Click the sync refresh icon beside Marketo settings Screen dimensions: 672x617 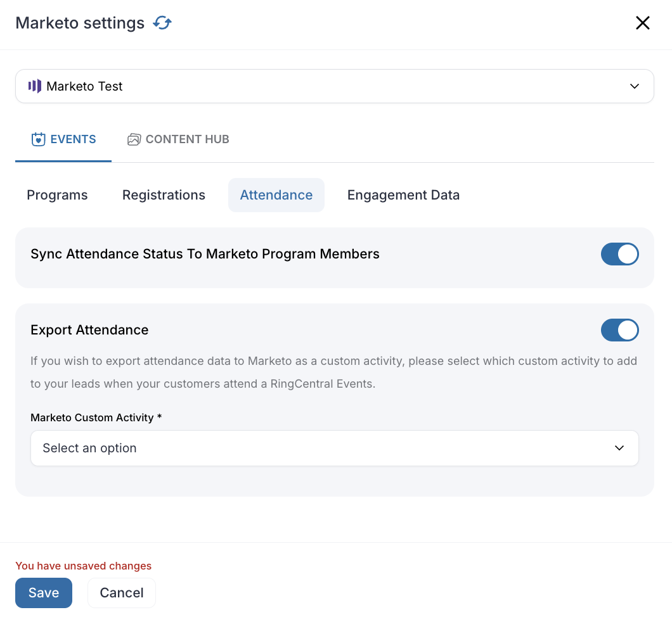[162, 23]
